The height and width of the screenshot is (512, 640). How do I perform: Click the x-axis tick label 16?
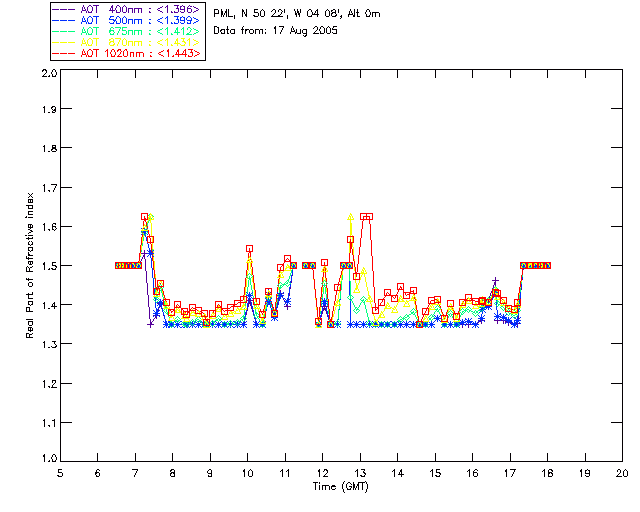click(x=472, y=473)
